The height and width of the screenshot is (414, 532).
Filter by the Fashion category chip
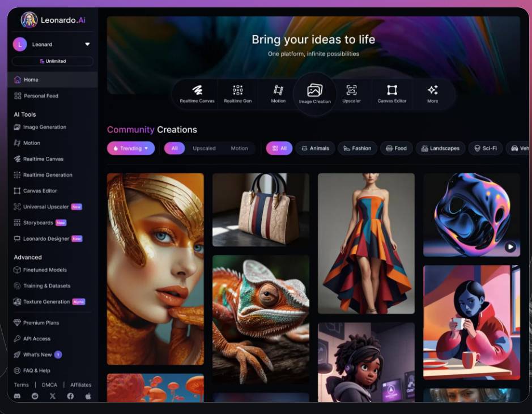pyautogui.click(x=357, y=148)
